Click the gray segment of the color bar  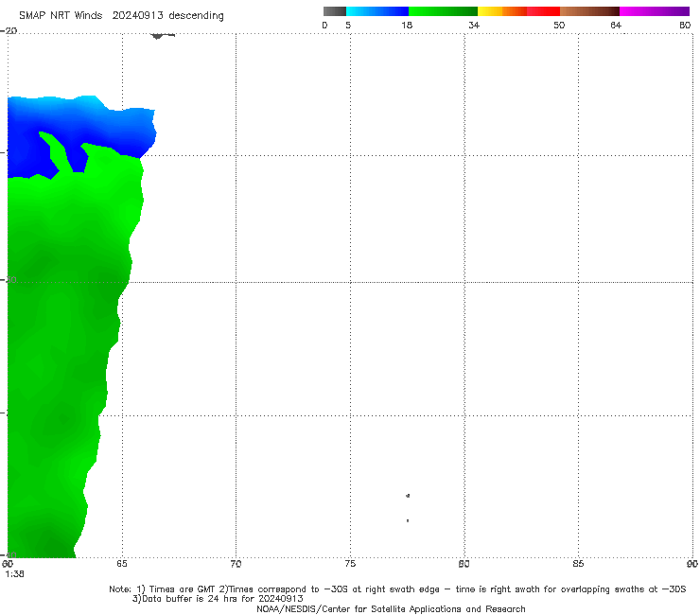[334, 11]
